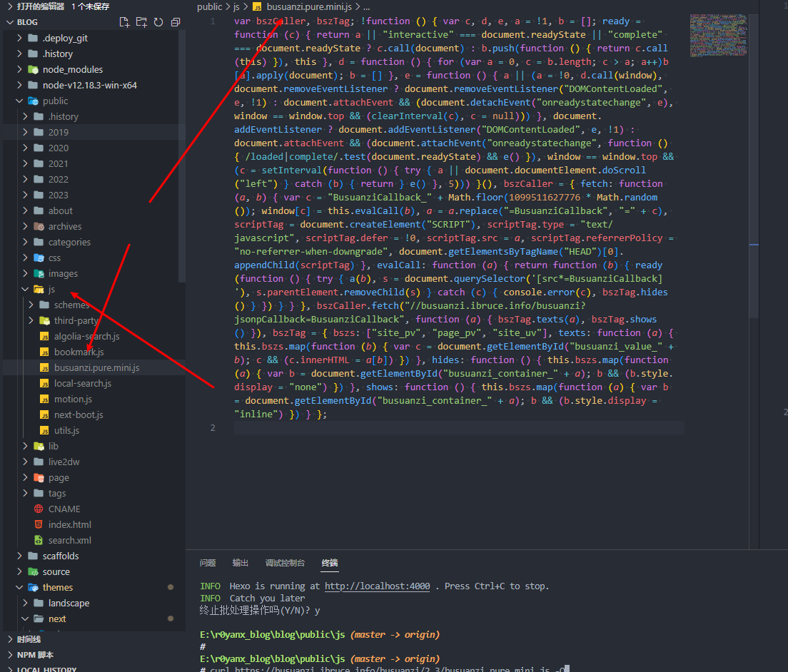Click the New File icon in BLOG header
788x672 pixels.
pos(125,22)
